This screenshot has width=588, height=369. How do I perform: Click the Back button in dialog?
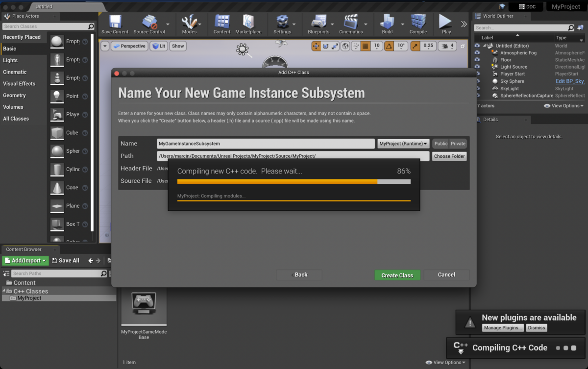click(x=299, y=275)
